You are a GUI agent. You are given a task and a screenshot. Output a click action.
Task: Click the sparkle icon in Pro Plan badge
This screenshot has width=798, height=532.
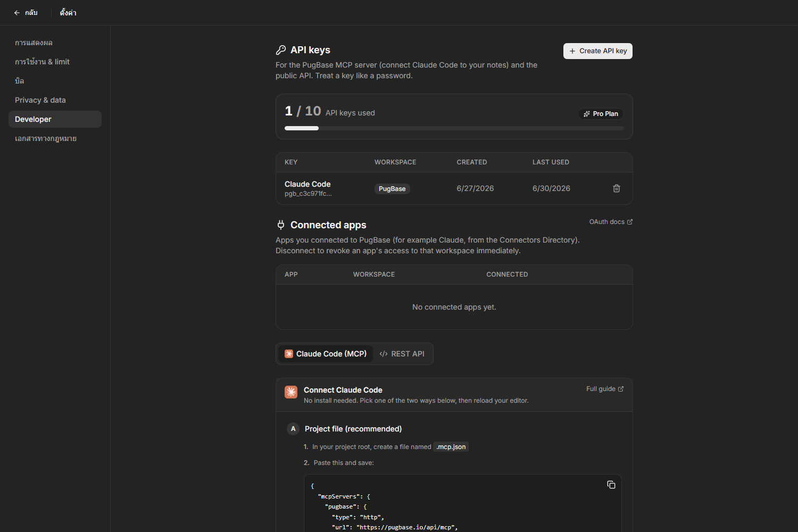coord(587,114)
